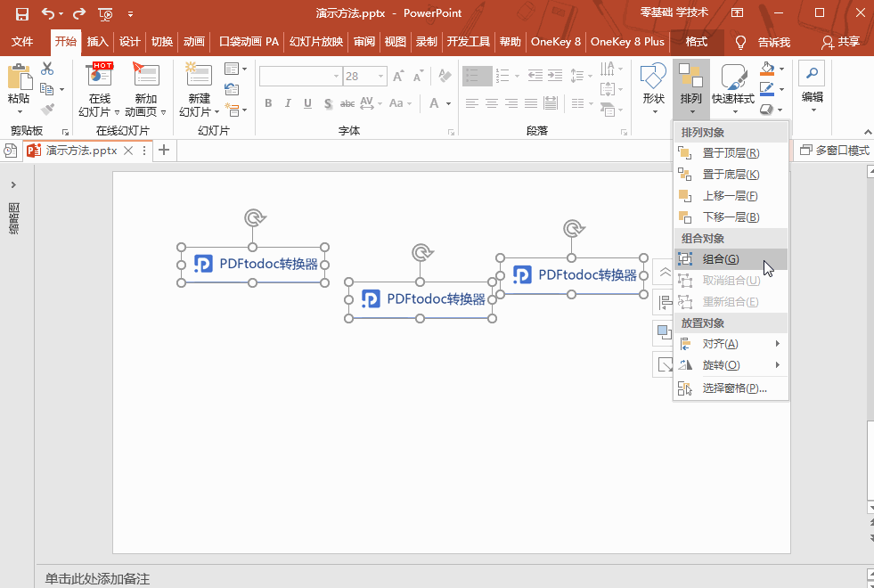Click the shape effects icon
This screenshot has width=874, height=588.
click(x=768, y=110)
